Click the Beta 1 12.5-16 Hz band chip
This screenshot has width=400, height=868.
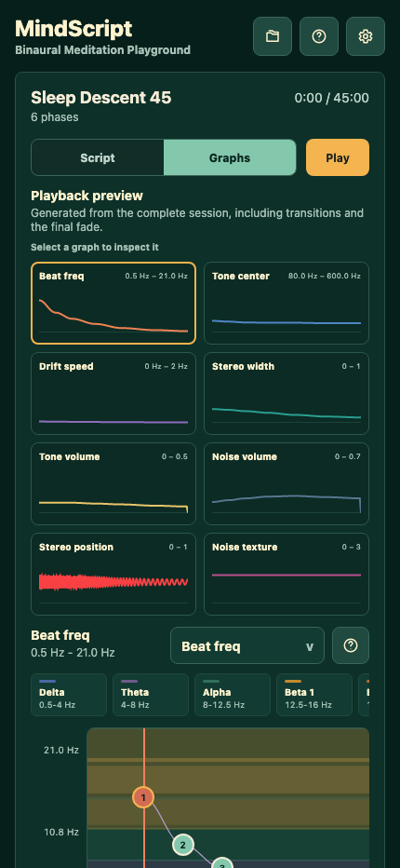point(314,695)
